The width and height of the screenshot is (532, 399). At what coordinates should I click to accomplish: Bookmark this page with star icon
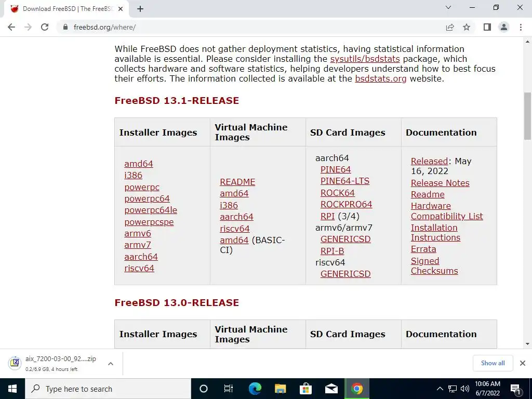(467, 27)
